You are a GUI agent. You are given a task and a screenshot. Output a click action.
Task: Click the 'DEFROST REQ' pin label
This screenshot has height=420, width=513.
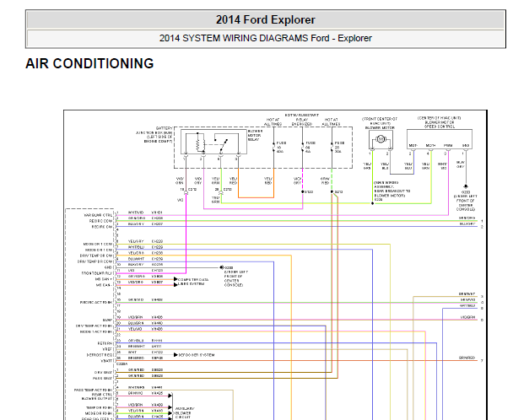[100, 355]
